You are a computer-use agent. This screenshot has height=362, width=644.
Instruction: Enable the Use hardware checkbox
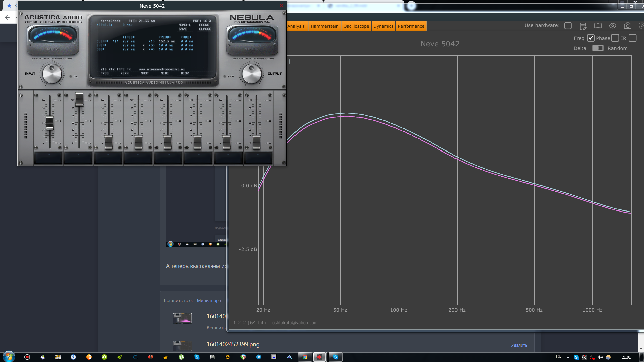(568, 26)
